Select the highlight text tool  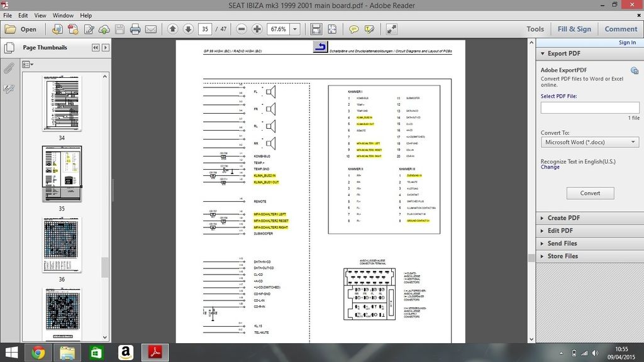[x=369, y=29]
